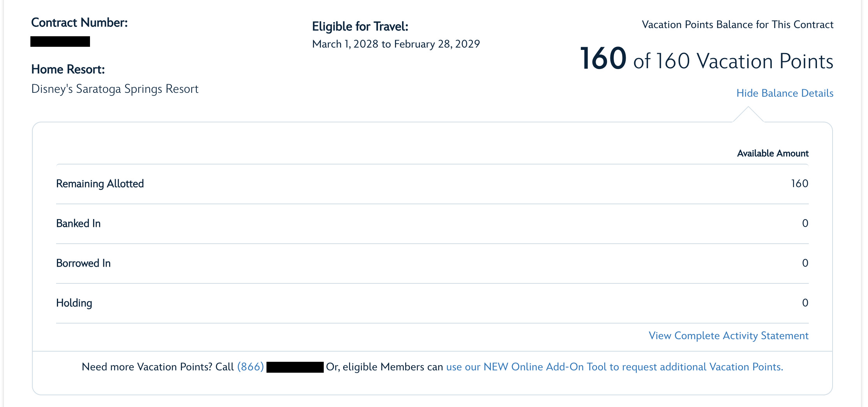This screenshot has width=868, height=407.
Task: Select the Borrowed In row label
Action: pos(83,263)
